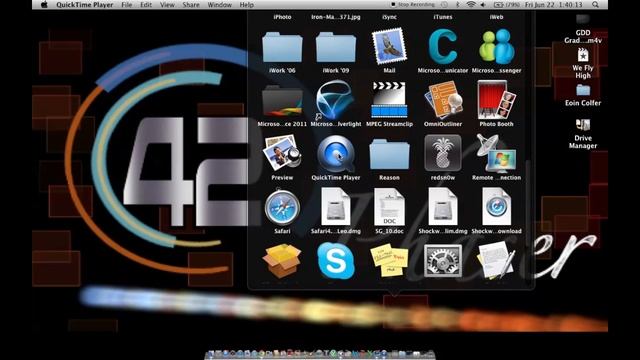The width and height of the screenshot is (640, 360).
Task: Click Stop Recording in menu bar
Action: point(413,5)
